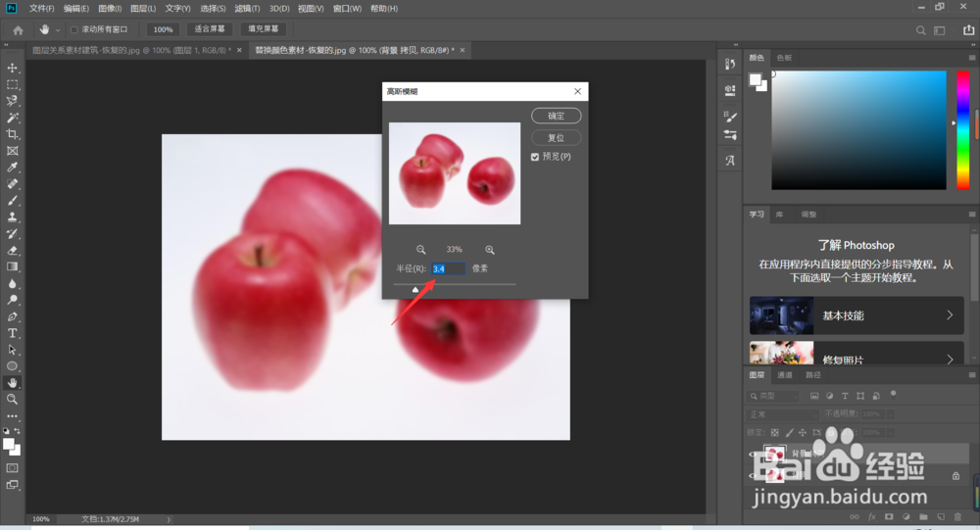
Task: Zoom out the Gaussian Blur preview
Action: 420,250
